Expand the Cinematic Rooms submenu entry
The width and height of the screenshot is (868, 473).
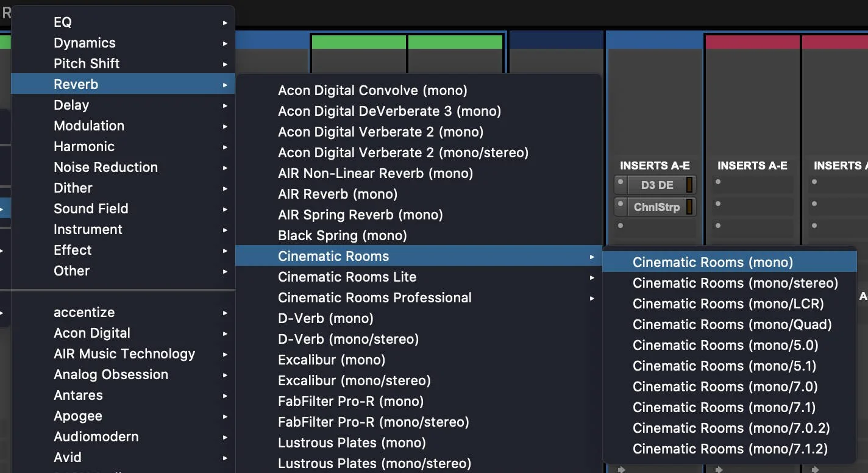[419, 256]
